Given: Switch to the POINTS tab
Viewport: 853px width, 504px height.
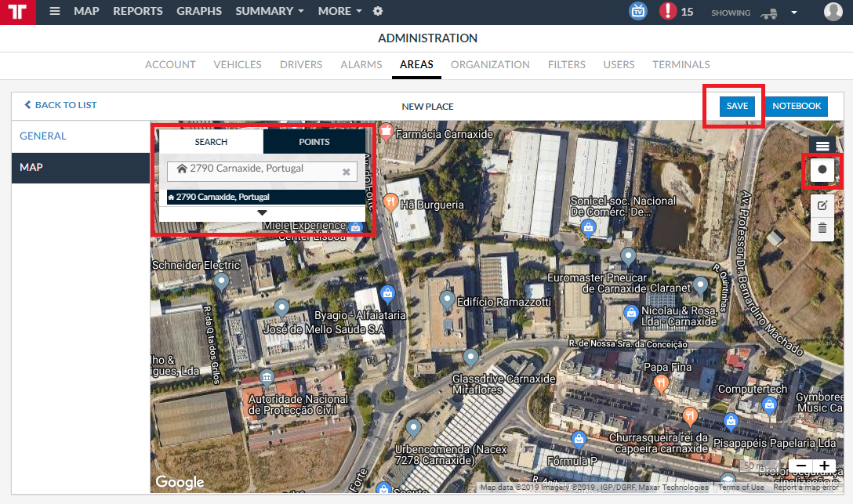Looking at the screenshot, I should 314,141.
